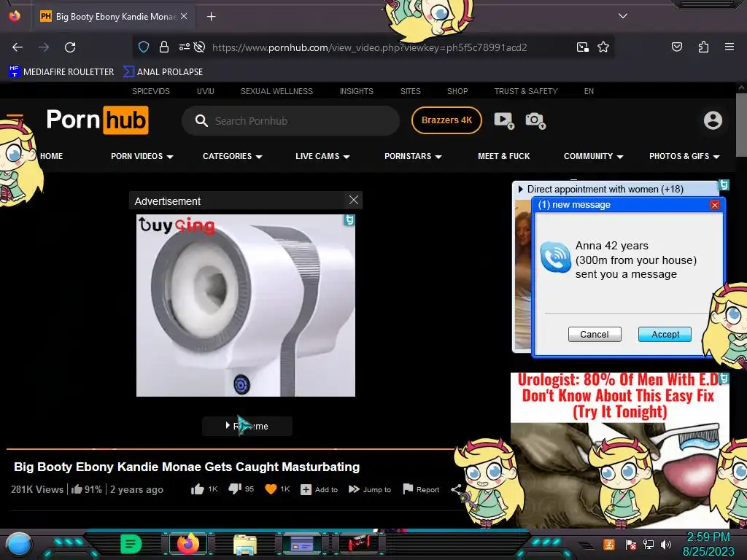Reload the current page
The height and width of the screenshot is (560, 747).
click(70, 47)
